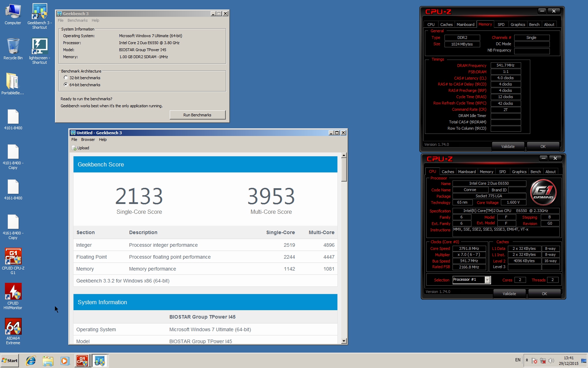Click the Windows Media Player taskbar icon
The height and width of the screenshot is (368, 588).
65,360
